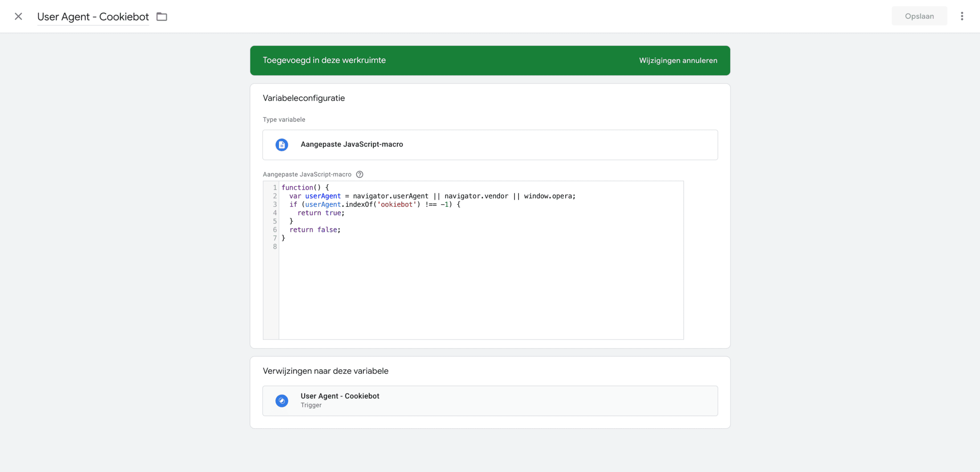The width and height of the screenshot is (980, 472).
Task: Place cursor on the return false line
Action: point(315,230)
